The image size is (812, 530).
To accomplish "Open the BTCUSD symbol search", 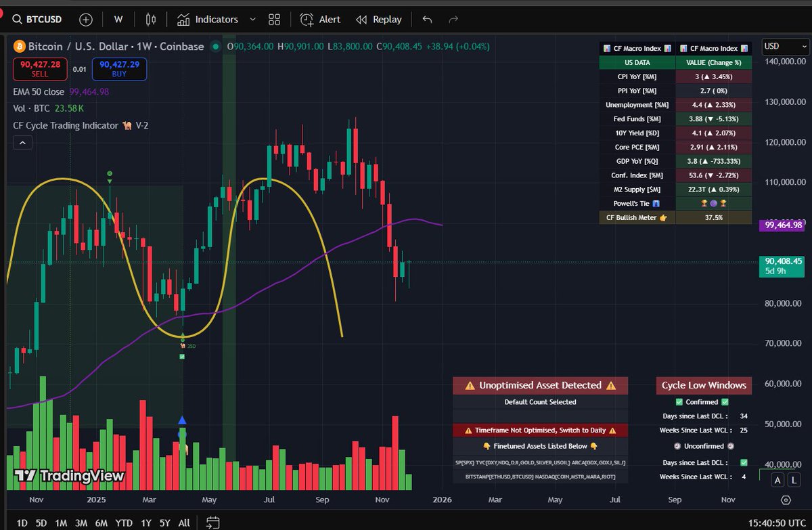I will [38, 20].
